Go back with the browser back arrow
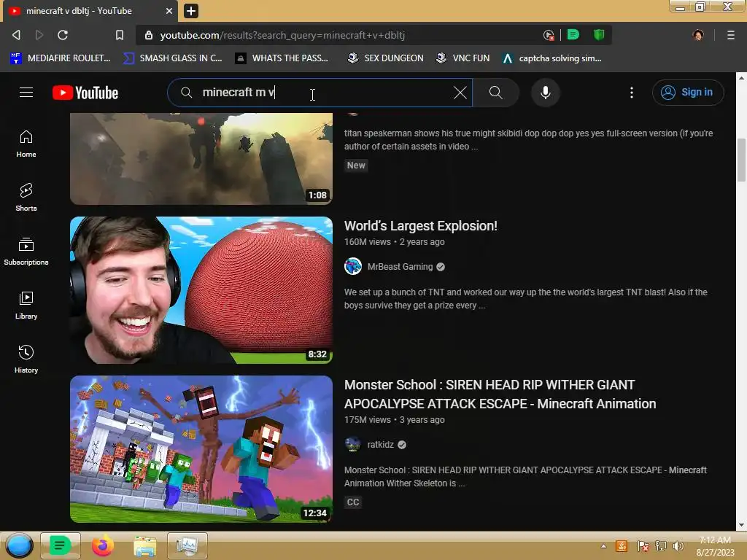This screenshot has width=747, height=560. click(16, 35)
